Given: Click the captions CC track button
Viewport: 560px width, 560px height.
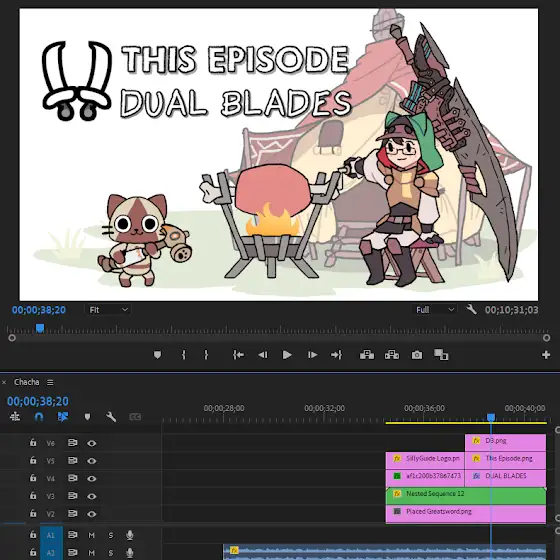Looking at the screenshot, I should 135,417.
